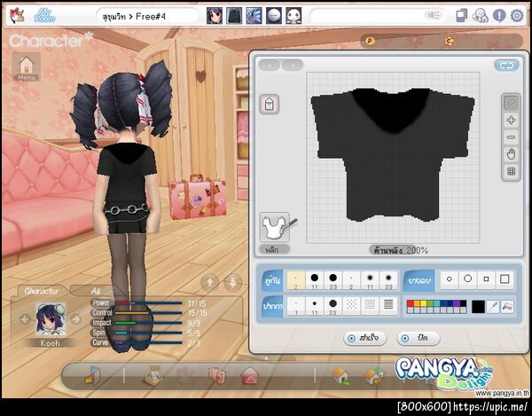
Task: Select the small circle eraser shape
Action: pyautogui.click(x=450, y=279)
